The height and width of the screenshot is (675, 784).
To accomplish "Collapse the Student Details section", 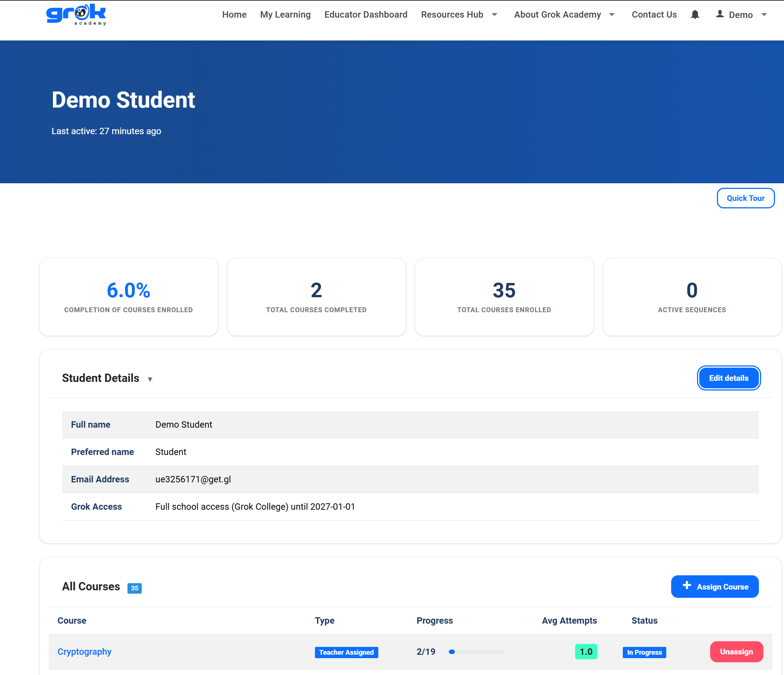I will click(150, 379).
